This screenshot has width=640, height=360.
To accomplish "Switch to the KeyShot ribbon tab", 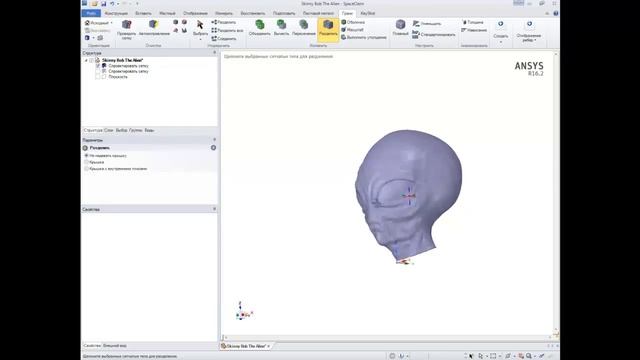I will (x=367, y=13).
